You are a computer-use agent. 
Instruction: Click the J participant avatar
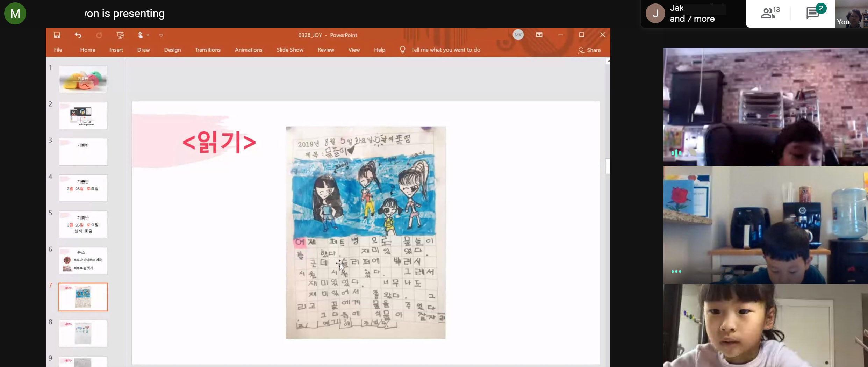(655, 14)
